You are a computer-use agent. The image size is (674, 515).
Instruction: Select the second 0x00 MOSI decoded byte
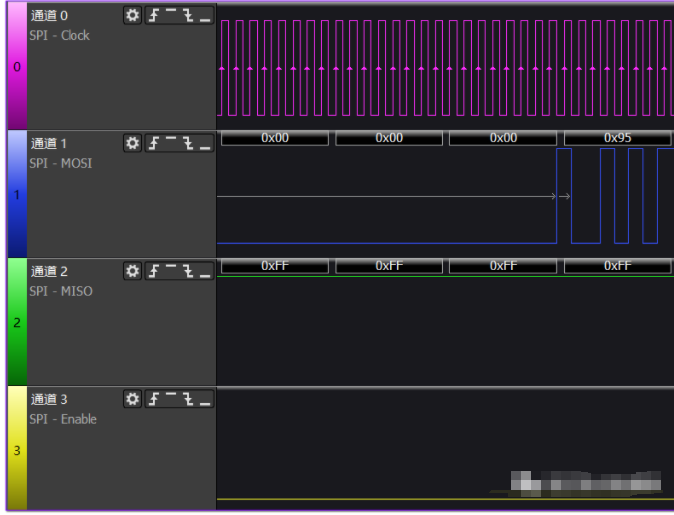point(389,138)
